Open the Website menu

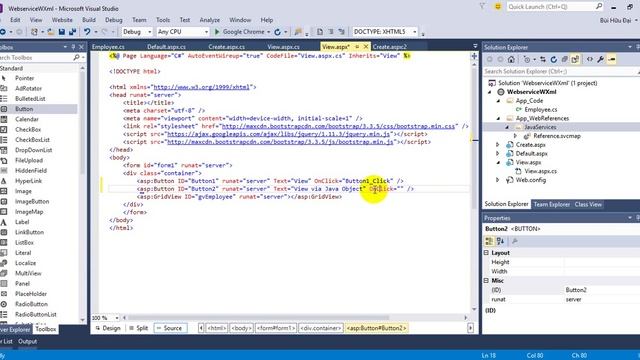point(62,20)
